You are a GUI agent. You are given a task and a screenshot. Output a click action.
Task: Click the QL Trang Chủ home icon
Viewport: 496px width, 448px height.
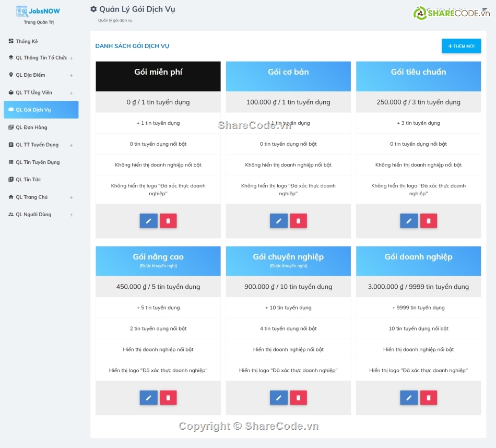(11, 197)
